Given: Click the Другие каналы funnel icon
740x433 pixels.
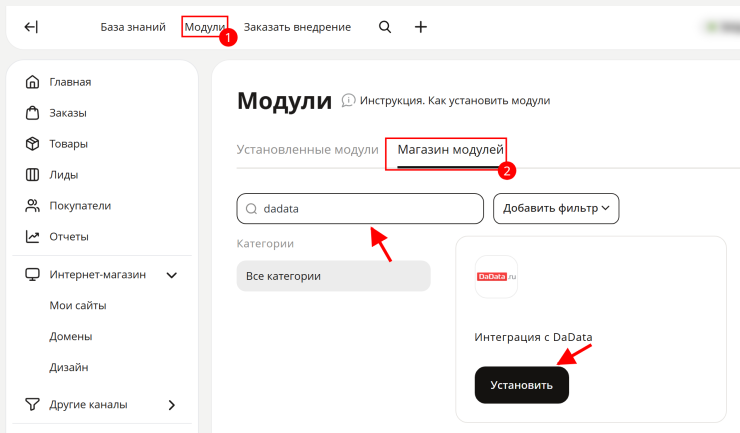Looking at the screenshot, I should pyautogui.click(x=32, y=404).
